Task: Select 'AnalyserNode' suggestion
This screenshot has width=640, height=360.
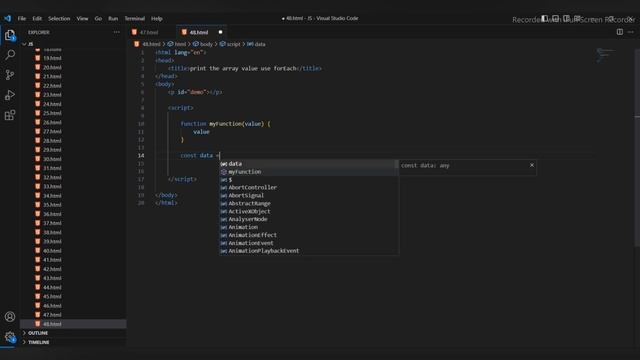Action: tap(309, 219)
